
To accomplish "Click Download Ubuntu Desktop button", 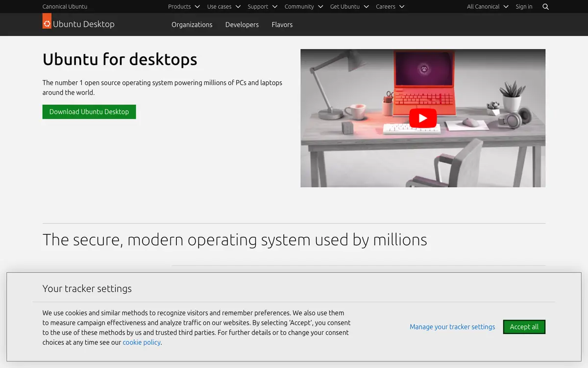I will click(x=89, y=112).
